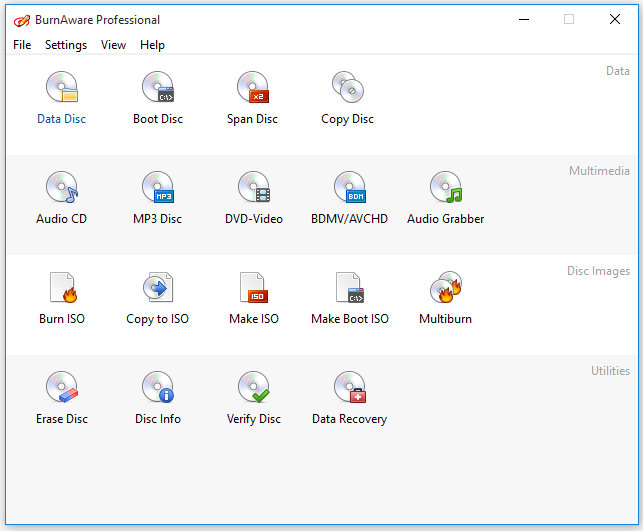This screenshot has width=643, height=531.
Task: Open the File menu
Action: tap(22, 45)
